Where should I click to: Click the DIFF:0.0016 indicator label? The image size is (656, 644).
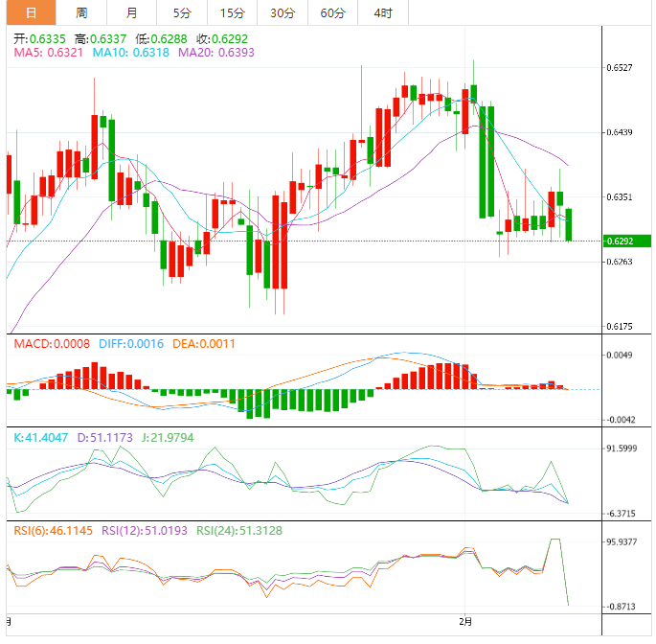point(129,343)
